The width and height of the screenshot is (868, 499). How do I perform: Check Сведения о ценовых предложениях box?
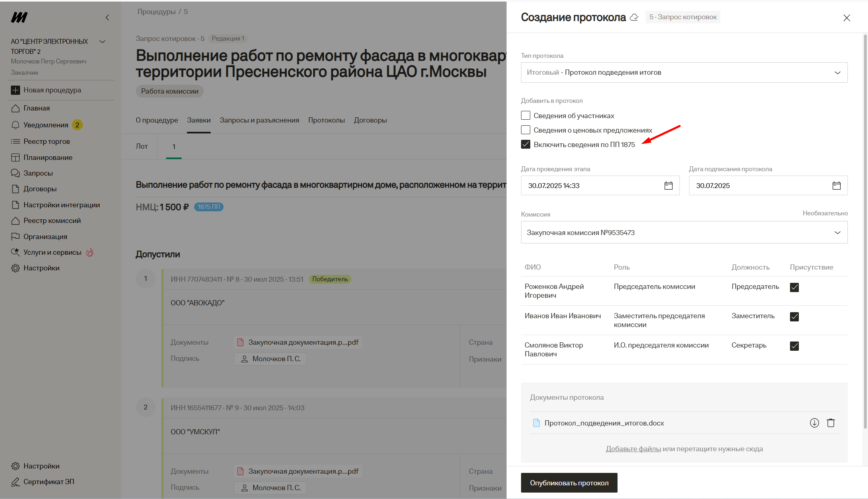pyautogui.click(x=525, y=130)
